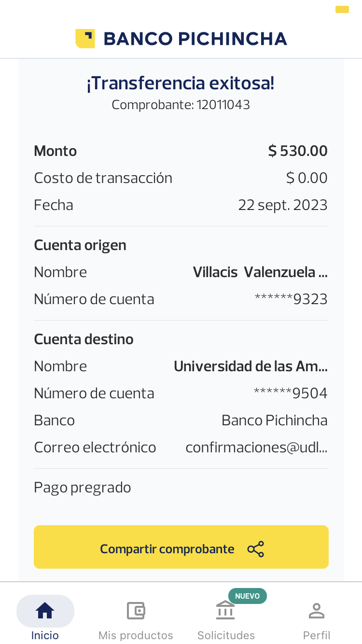362x644 pixels.
Task: Tap the truncated origin name Villacis Valenzuela
Action: click(x=260, y=272)
